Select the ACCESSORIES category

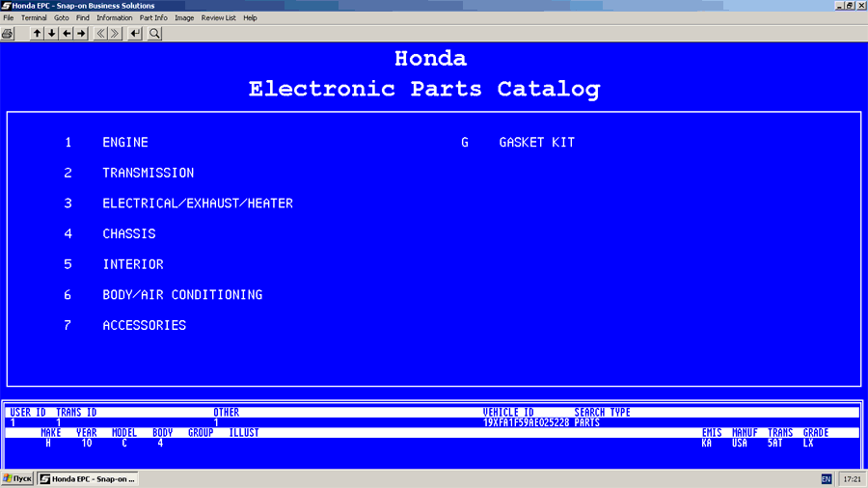[x=144, y=325]
